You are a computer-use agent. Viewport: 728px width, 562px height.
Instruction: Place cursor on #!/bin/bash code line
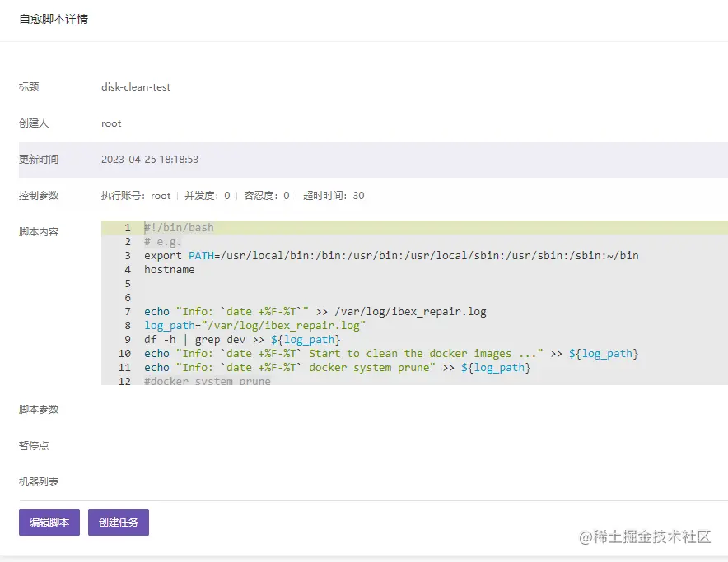pyautogui.click(x=180, y=227)
